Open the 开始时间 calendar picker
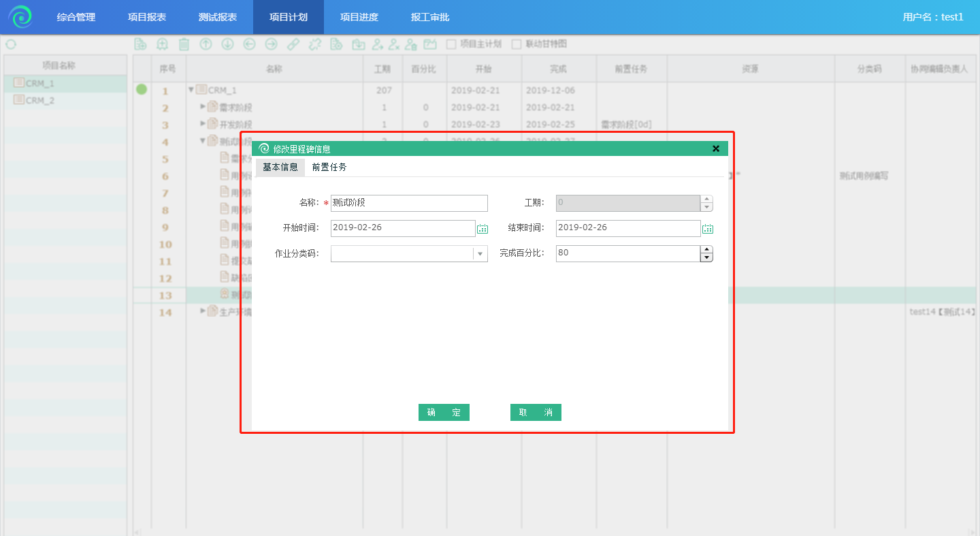 coord(483,229)
